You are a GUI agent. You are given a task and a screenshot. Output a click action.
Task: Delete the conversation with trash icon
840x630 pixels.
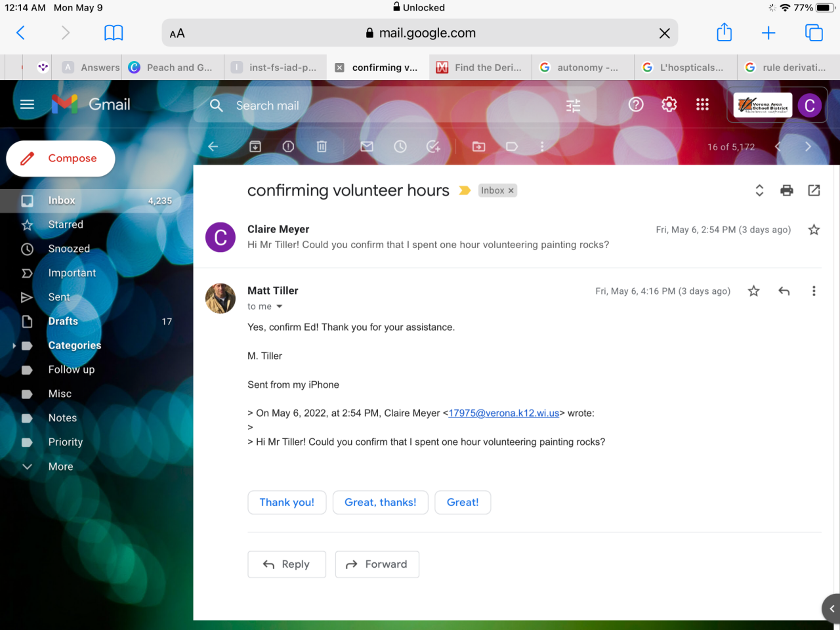(x=322, y=146)
